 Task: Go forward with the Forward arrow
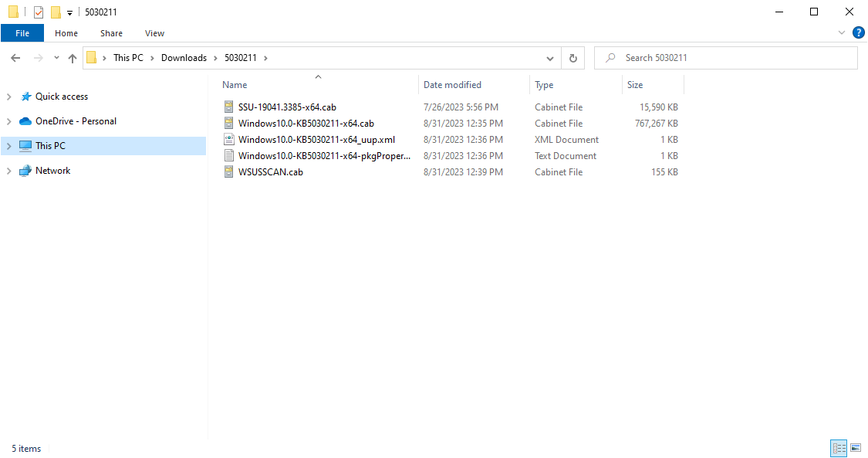point(38,58)
